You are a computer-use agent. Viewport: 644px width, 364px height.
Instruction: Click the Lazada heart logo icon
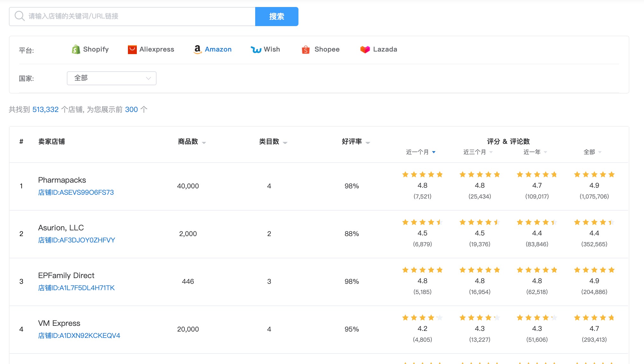(365, 49)
